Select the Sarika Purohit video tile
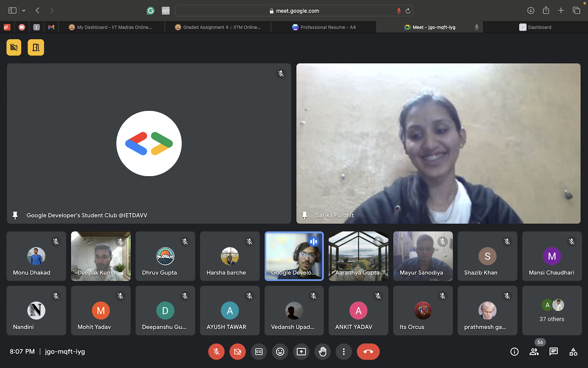588x368 pixels. [438, 144]
